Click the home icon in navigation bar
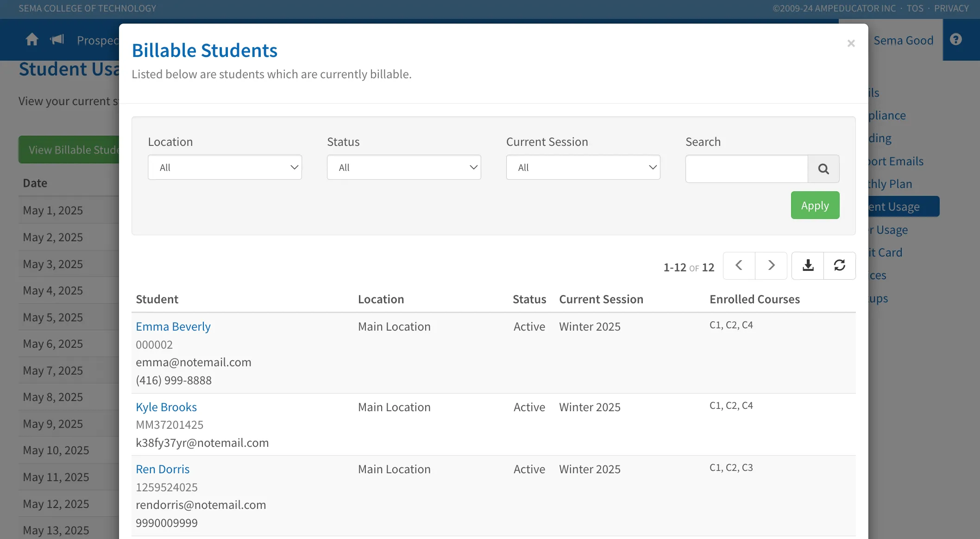 point(32,40)
